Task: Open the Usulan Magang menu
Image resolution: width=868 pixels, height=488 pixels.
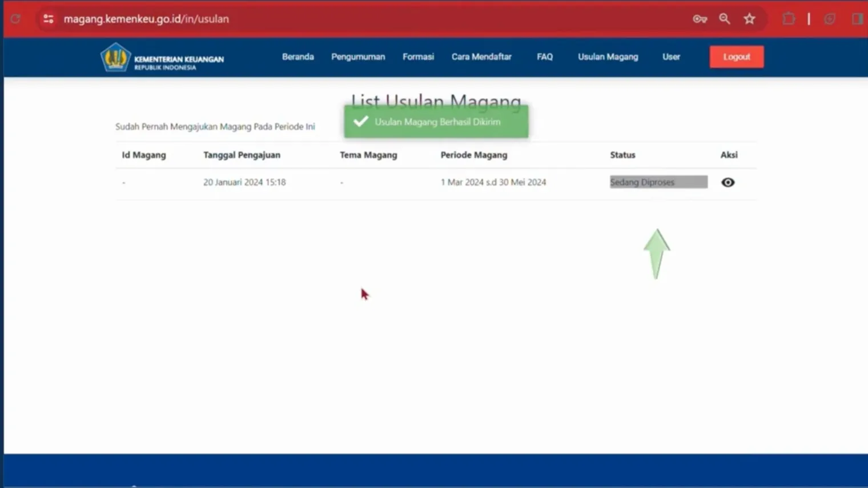Action: (608, 57)
